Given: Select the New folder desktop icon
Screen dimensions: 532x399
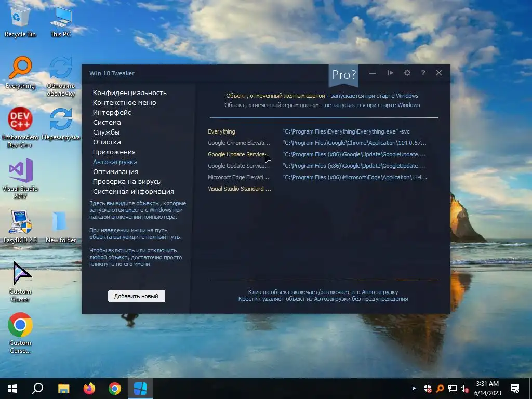Looking at the screenshot, I should click(x=61, y=227).
